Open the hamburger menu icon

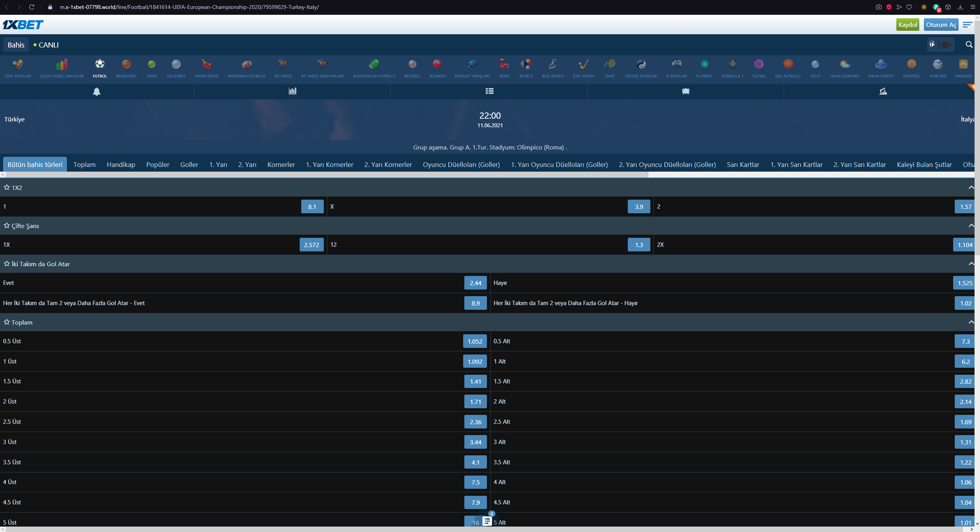[967, 25]
